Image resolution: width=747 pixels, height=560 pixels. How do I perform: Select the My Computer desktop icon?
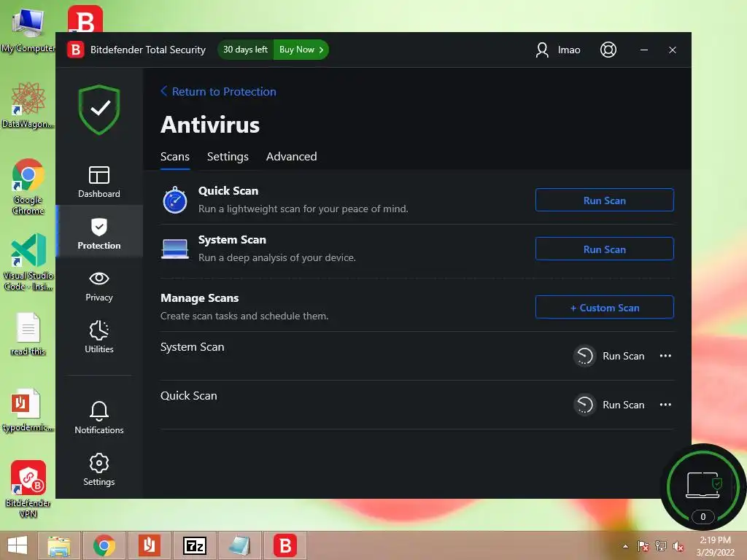(28, 31)
